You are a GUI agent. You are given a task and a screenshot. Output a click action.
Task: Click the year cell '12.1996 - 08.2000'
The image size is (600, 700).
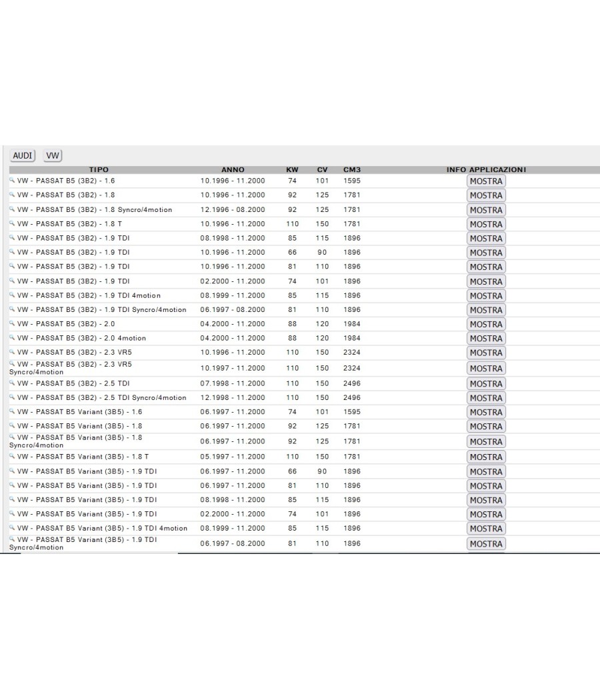pos(233,210)
